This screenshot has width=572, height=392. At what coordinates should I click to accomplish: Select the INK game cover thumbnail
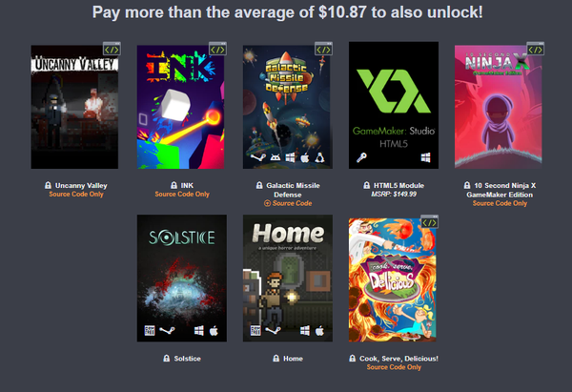[x=180, y=107]
